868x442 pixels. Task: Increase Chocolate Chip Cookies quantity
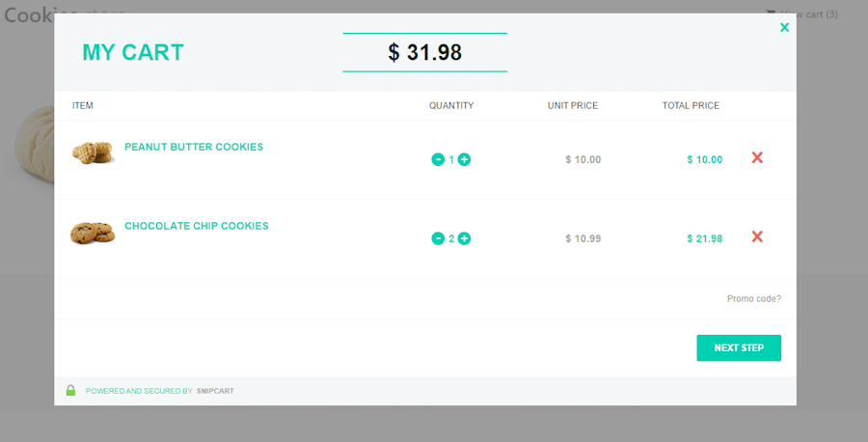465,238
